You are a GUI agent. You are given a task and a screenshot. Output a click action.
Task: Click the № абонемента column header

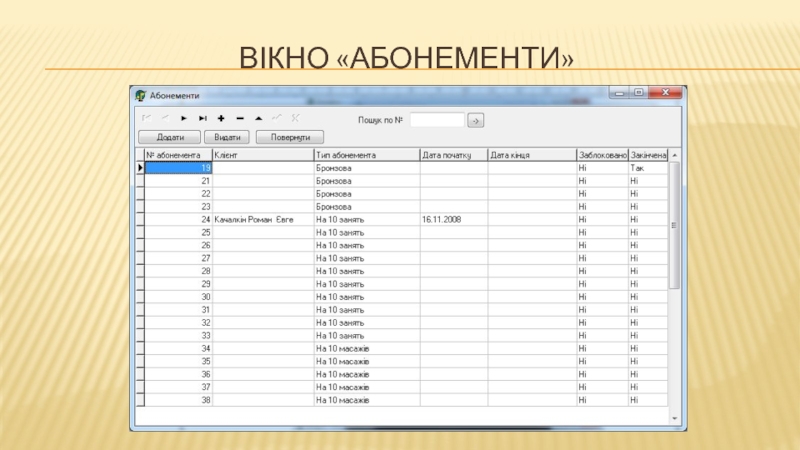point(178,156)
